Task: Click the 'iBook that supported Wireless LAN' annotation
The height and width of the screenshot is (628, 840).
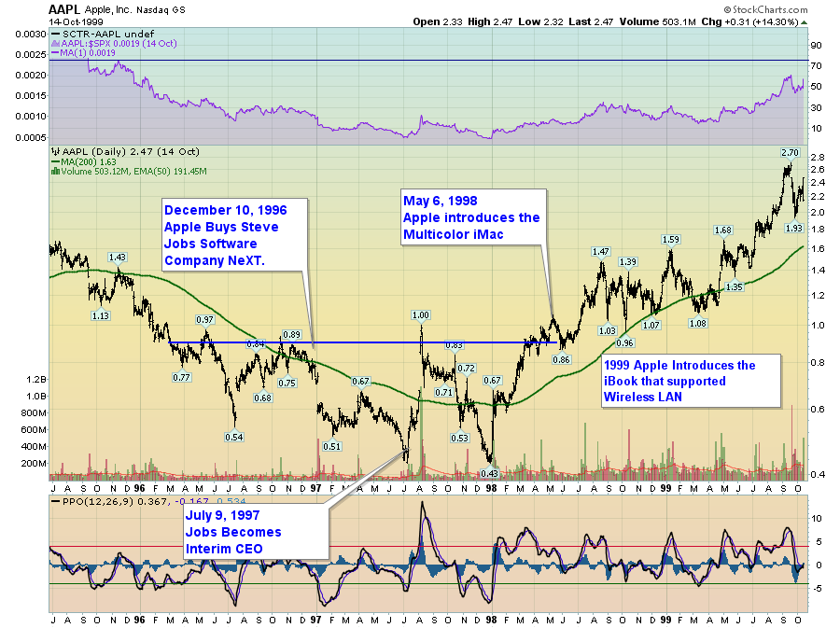Action: click(x=691, y=381)
